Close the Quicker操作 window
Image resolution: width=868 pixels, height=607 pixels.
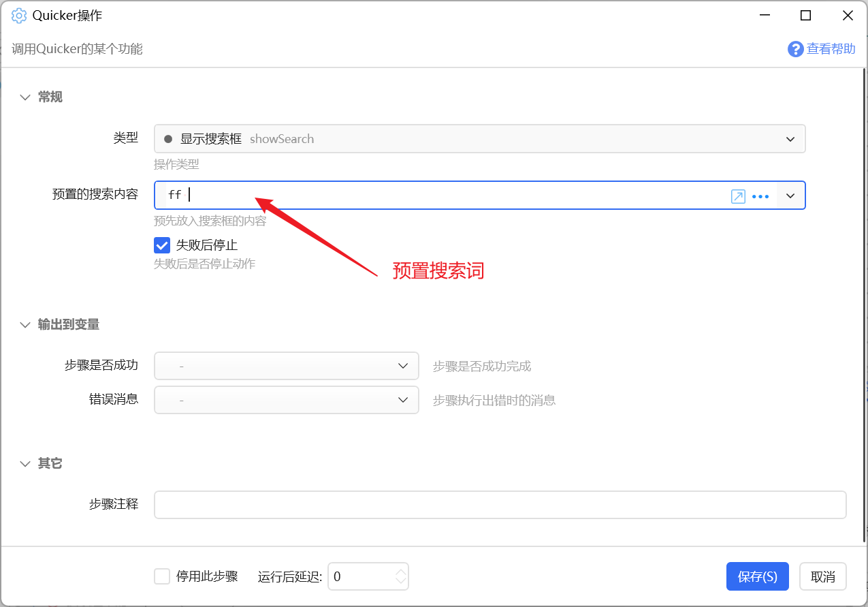click(x=848, y=16)
